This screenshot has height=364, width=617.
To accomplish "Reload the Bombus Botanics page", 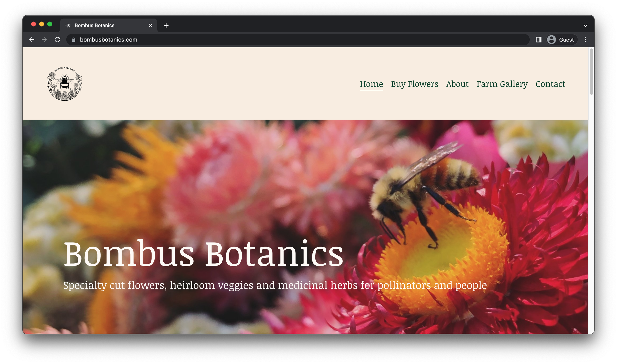I will coord(58,39).
